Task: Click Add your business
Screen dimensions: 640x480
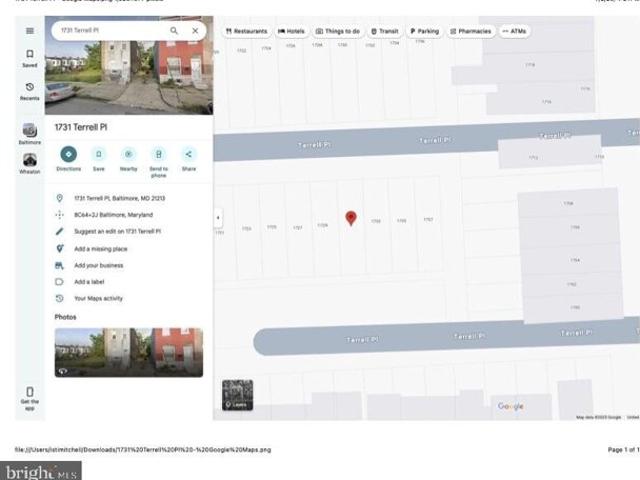Action: (x=129, y=265)
